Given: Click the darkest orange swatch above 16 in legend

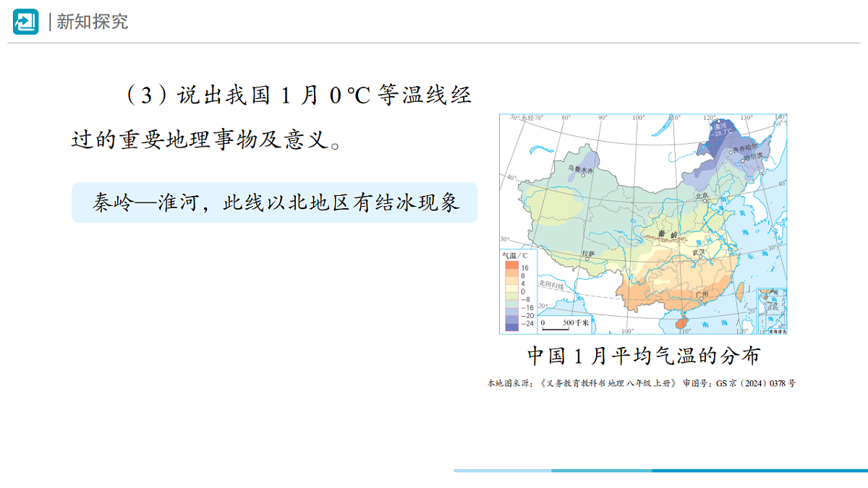Looking at the screenshot, I should 511,265.
